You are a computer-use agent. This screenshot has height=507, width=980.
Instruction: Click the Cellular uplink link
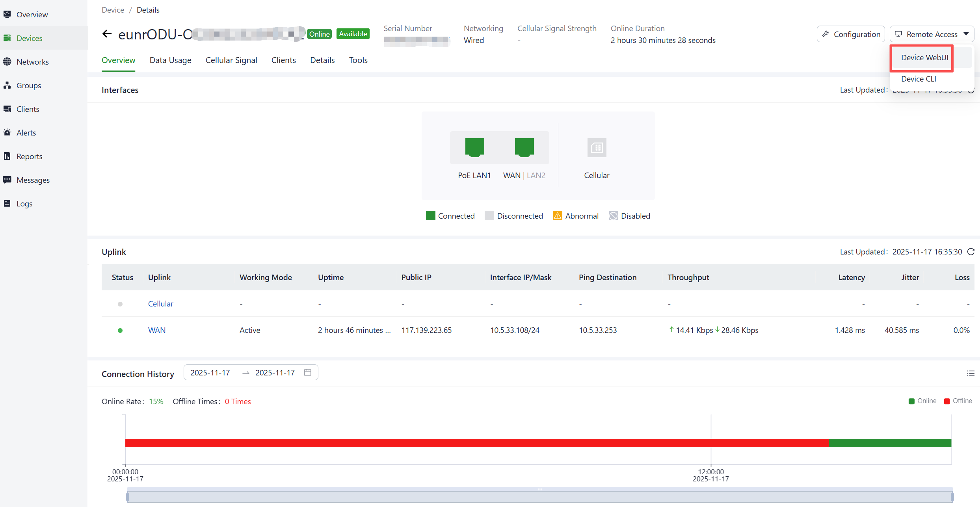click(x=160, y=304)
